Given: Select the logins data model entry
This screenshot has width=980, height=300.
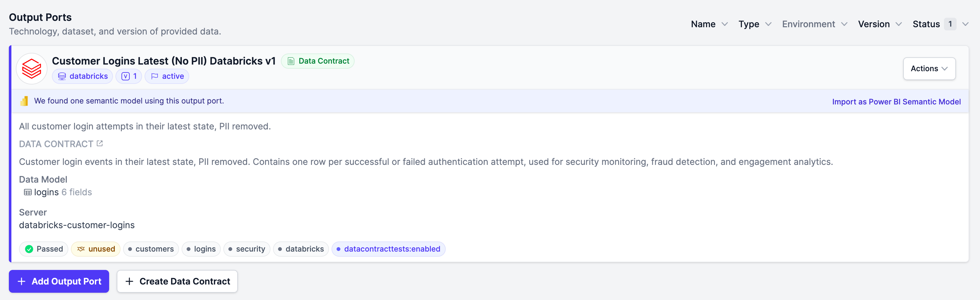Looking at the screenshot, I should pos(47,192).
